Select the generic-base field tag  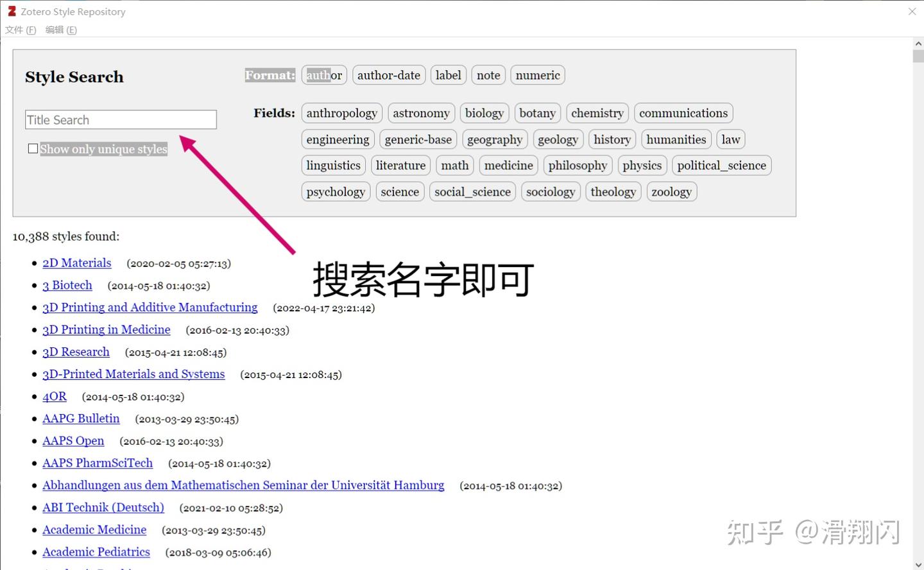[x=418, y=139]
